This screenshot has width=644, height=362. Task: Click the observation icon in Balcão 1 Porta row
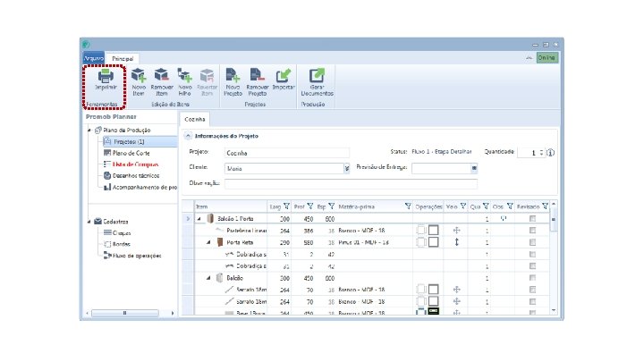tap(504, 218)
